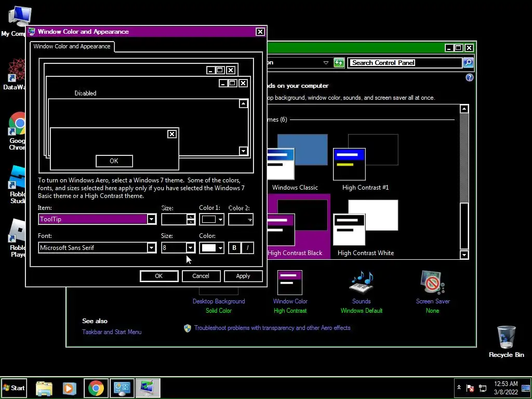Open the font Size dropdown showing 8

point(190,248)
